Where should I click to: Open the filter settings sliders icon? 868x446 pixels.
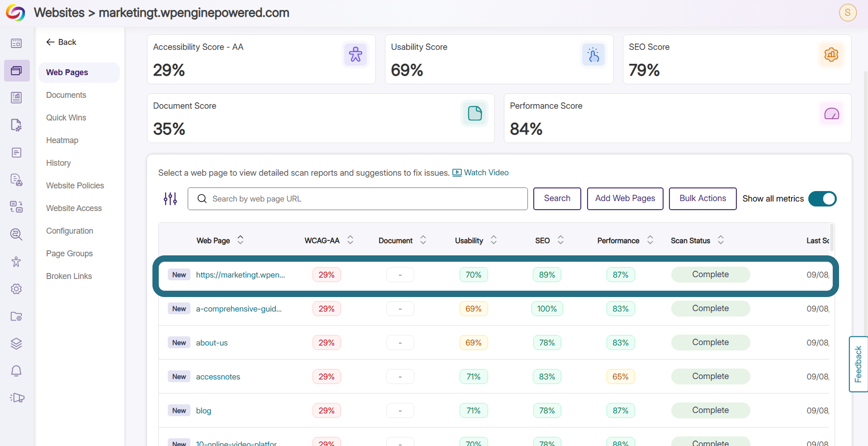pos(171,199)
